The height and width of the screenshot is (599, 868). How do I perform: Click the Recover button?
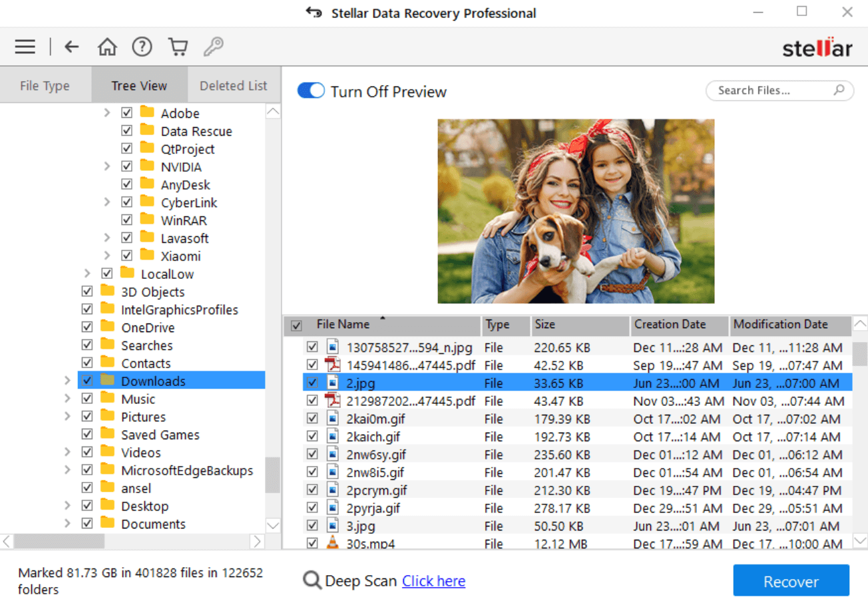click(791, 580)
